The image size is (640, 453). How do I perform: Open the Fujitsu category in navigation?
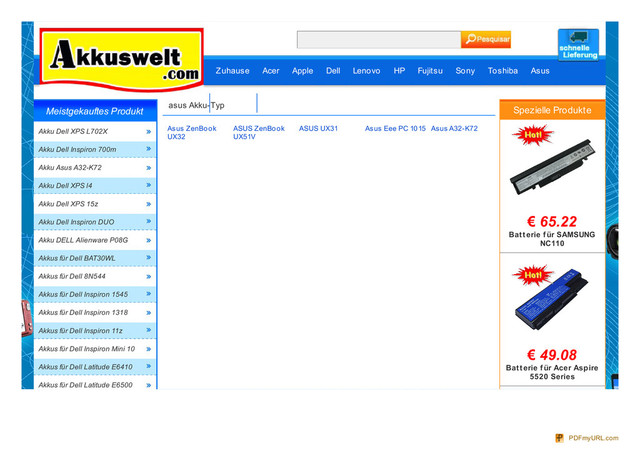pos(430,71)
